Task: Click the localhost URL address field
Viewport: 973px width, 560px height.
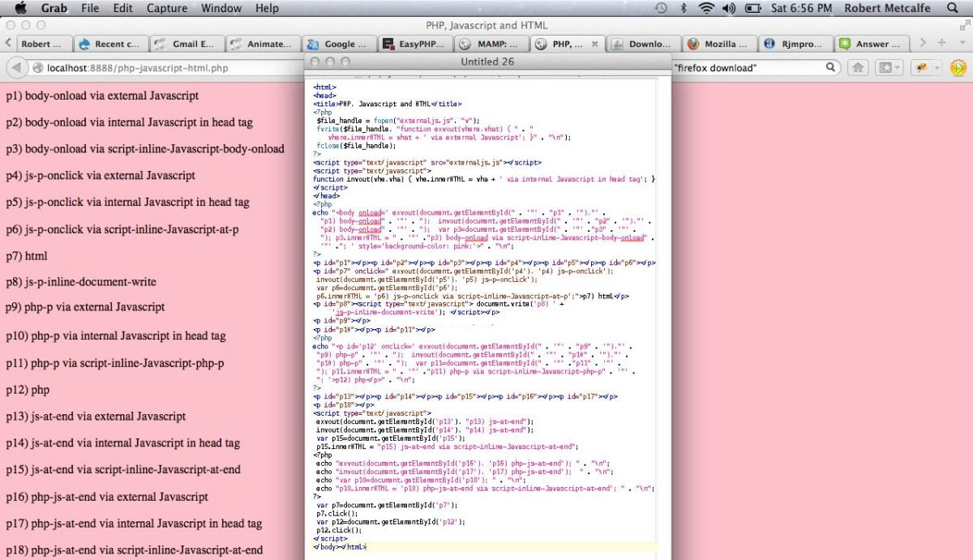Action: click(x=166, y=68)
